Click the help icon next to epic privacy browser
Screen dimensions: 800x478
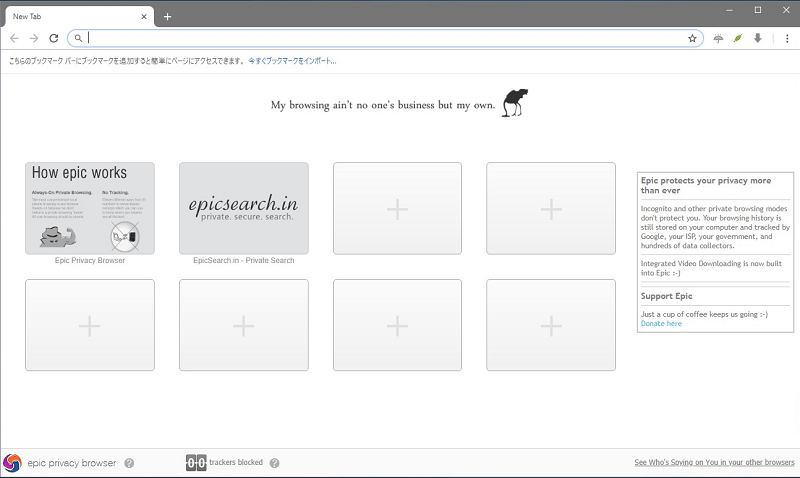[129, 463]
